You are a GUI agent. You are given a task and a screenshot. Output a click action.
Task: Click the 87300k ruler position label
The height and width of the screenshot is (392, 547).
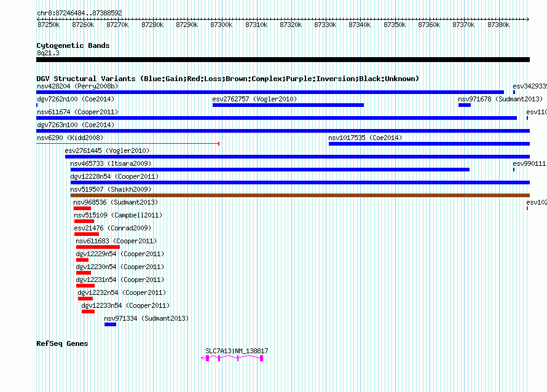(x=221, y=25)
